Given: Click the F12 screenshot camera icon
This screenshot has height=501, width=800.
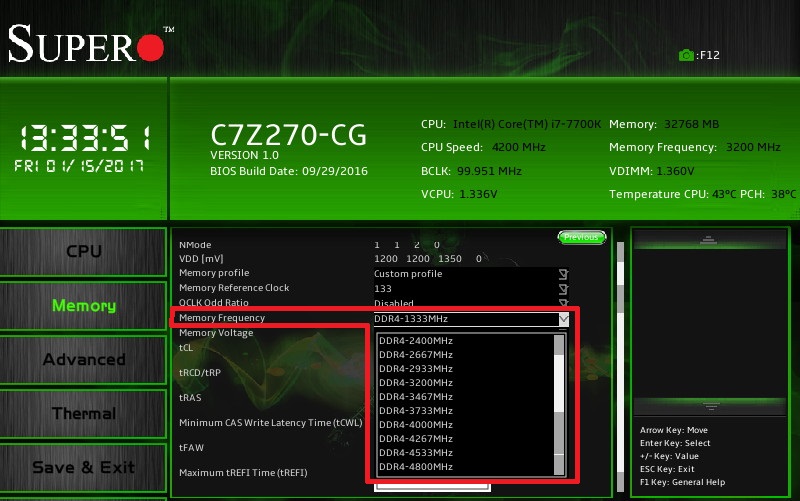Looking at the screenshot, I should 686,55.
